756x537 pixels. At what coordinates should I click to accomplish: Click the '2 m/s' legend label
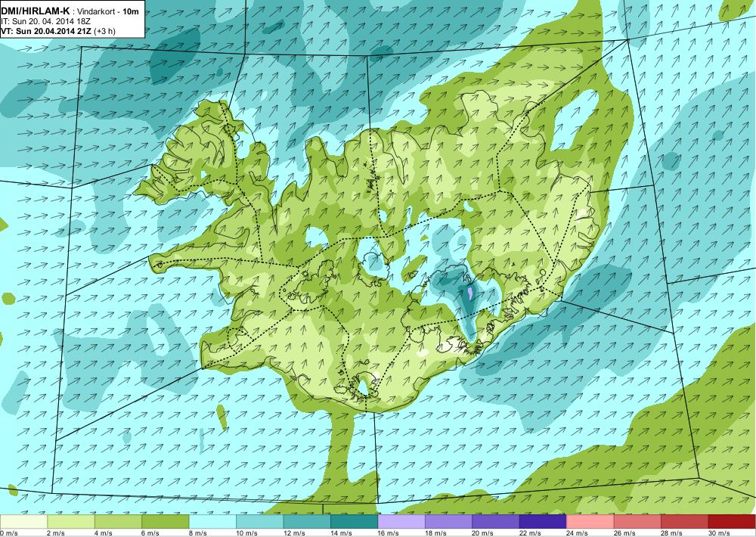coord(56,533)
